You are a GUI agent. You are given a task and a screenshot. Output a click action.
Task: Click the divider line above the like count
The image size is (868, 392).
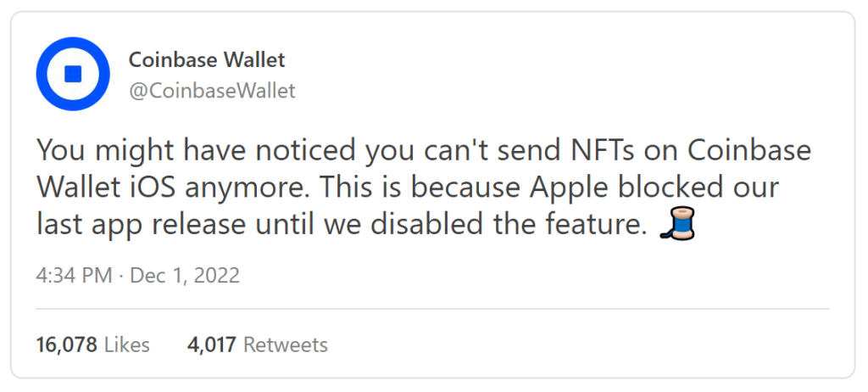point(432,308)
